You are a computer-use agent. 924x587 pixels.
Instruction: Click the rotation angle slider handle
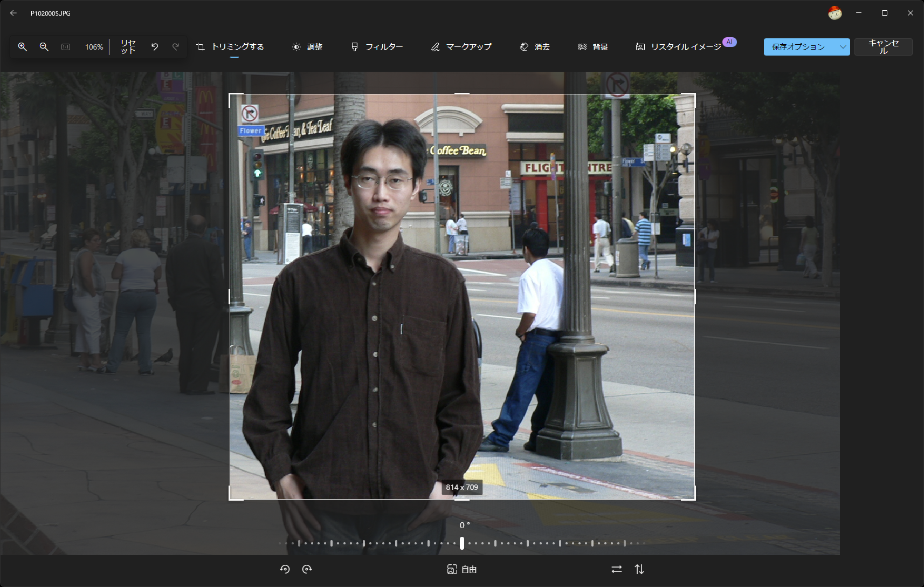[x=462, y=543]
